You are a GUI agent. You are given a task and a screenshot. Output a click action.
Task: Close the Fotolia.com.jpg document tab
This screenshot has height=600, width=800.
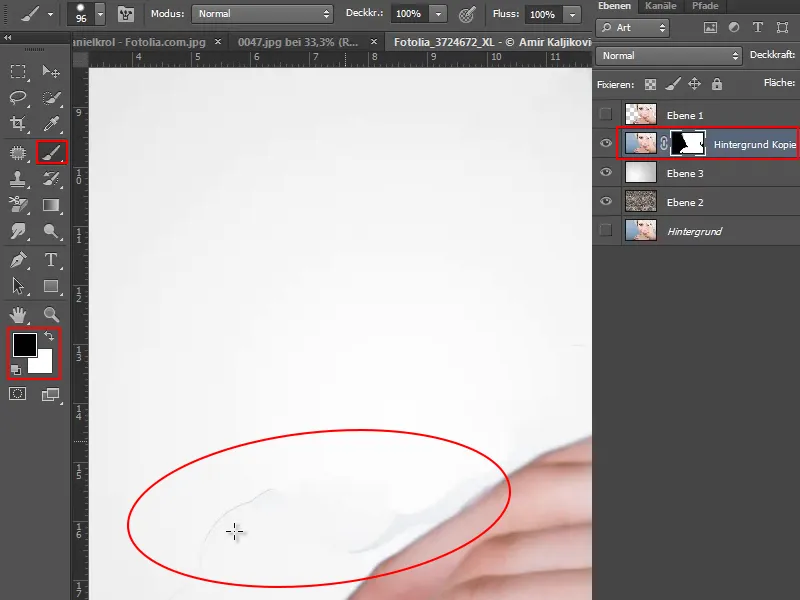tap(218, 42)
